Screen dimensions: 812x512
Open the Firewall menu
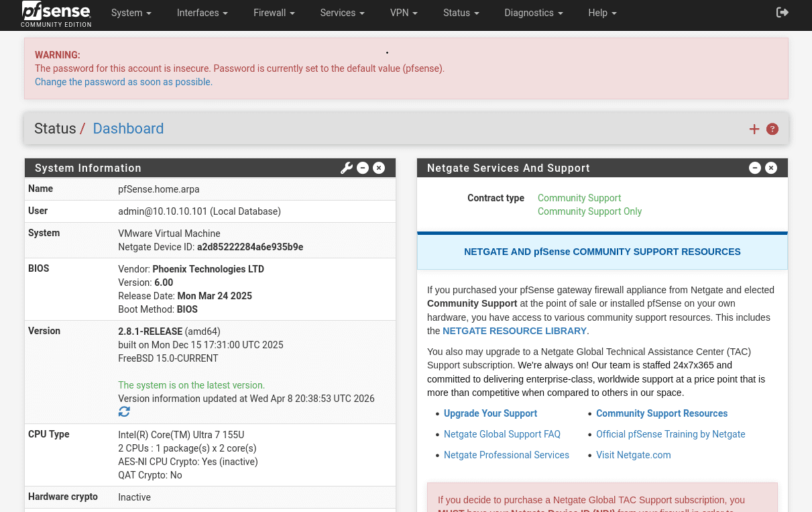pyautogui.click(x=274, y=13)
